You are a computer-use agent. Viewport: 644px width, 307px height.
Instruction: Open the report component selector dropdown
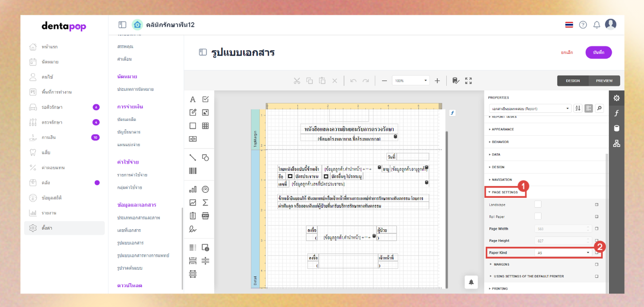pyautogui.click(x=529, y=109)
